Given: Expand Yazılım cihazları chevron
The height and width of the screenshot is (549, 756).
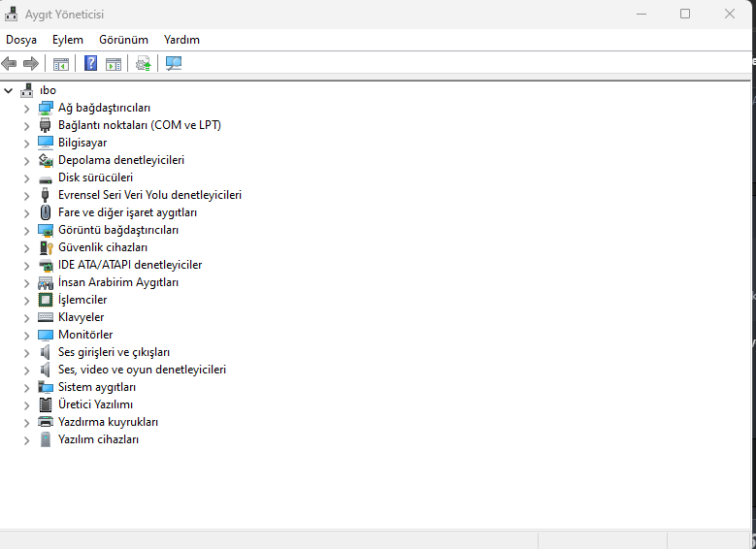Looking at the screenshot, I should pos(27,440).
